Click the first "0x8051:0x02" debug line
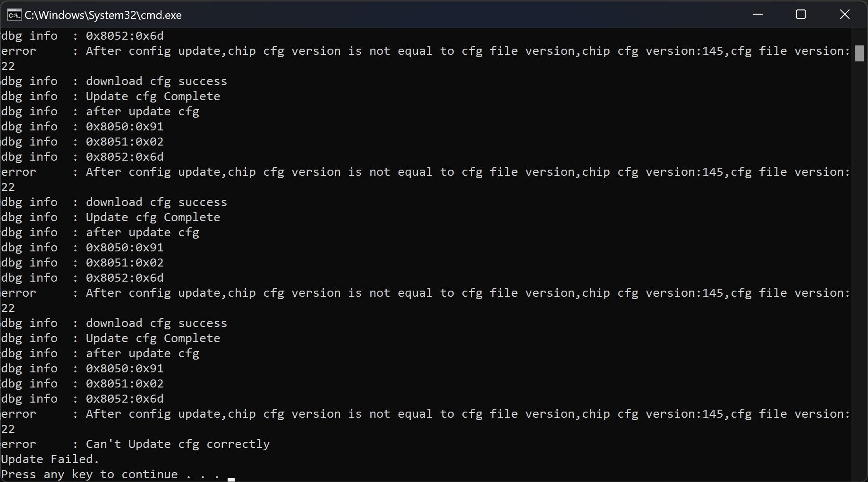Image resolution: width=868 pixels, height=482 pixels. (x=125, y=142)
